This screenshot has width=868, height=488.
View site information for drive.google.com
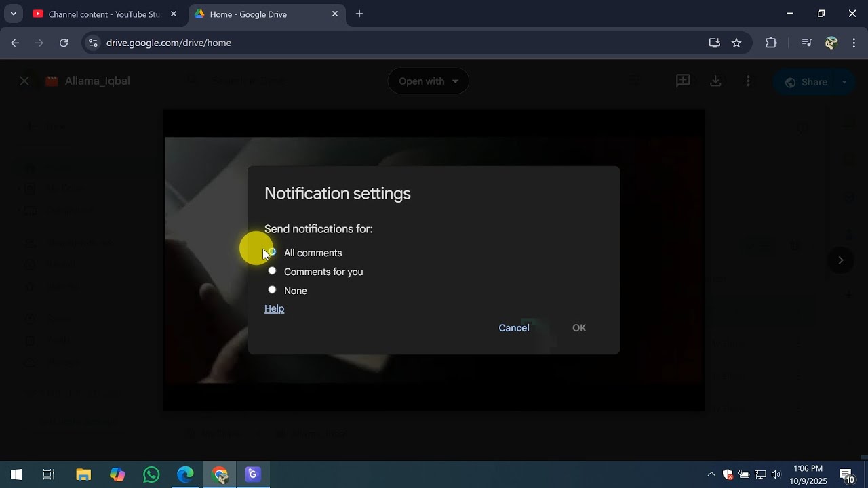[x=94, y=43]
